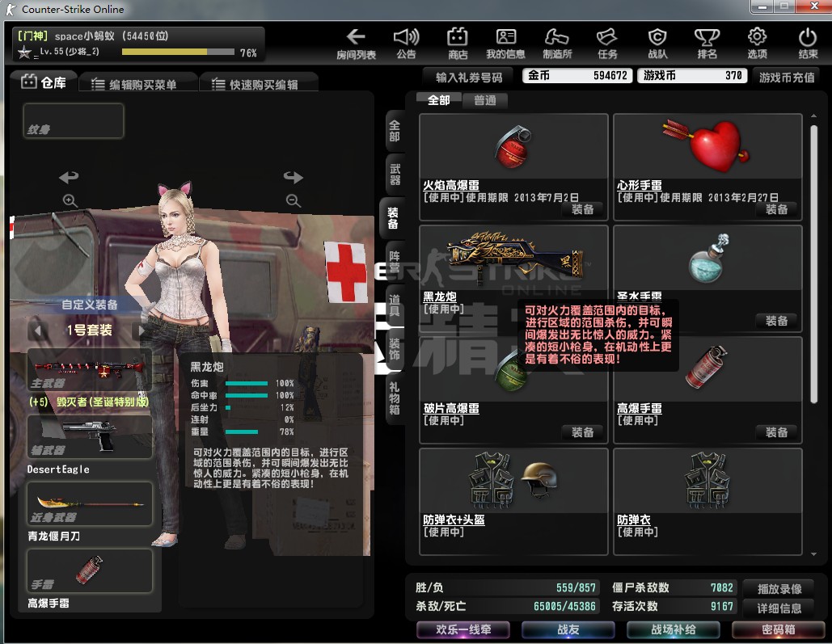The image size is (832, 644).
Task: Zoom in on character model
Action: click(70, 200)
